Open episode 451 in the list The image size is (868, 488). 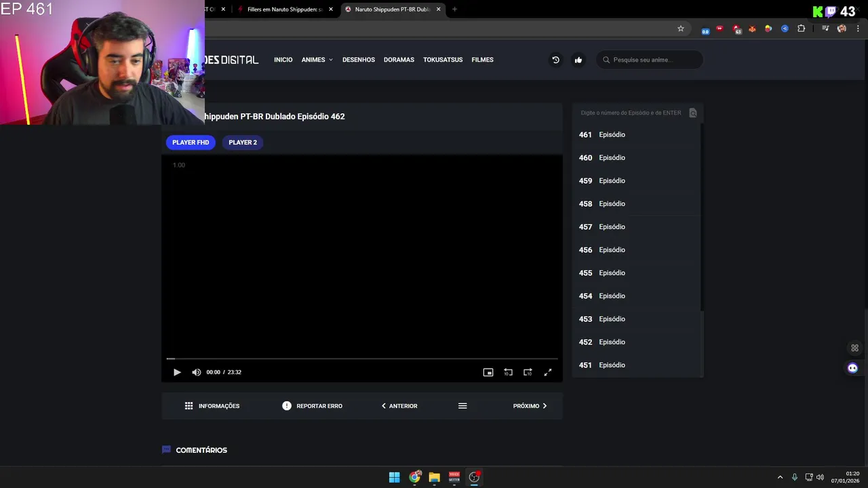636,365
